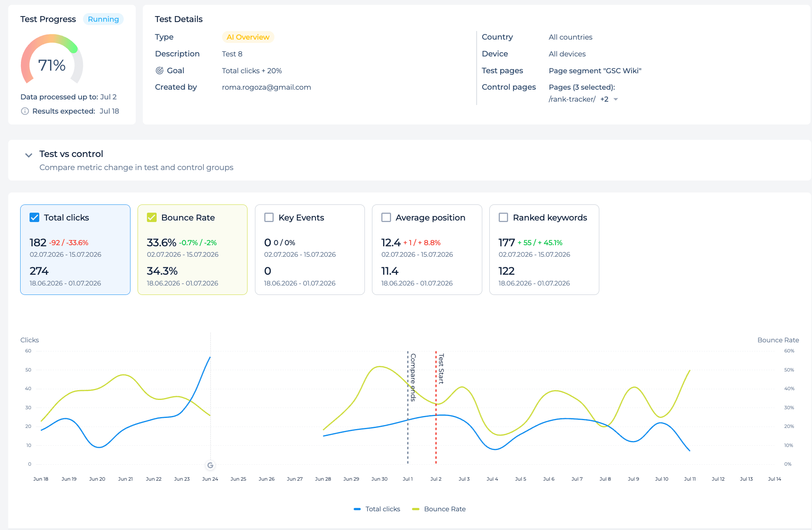Click the Goal target icon

click(160, 71)
